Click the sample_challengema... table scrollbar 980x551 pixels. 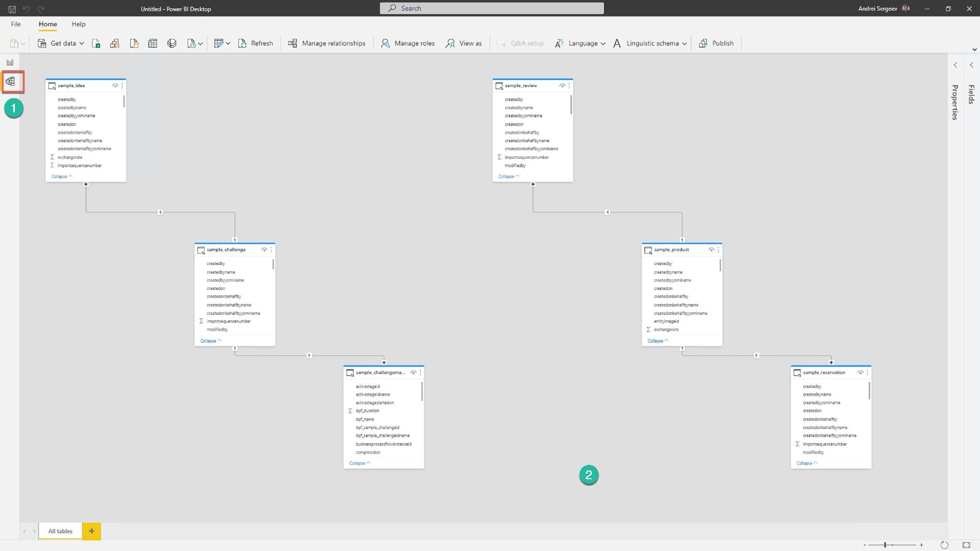coord(422,391)
